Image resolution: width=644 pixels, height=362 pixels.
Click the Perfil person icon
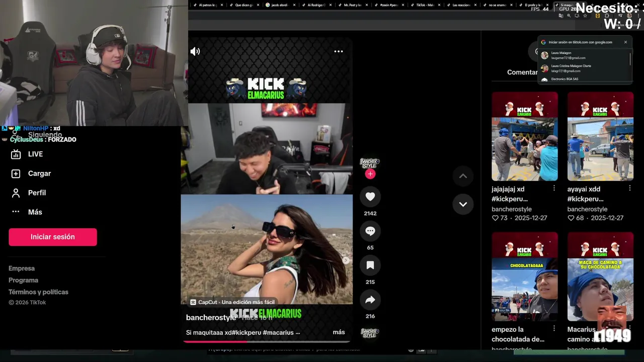[x=16, y=193]
